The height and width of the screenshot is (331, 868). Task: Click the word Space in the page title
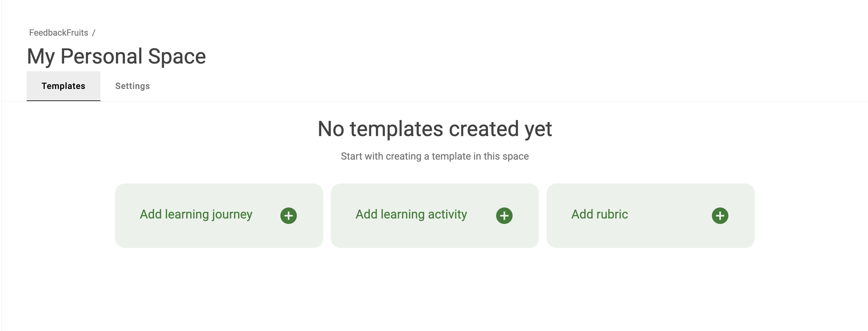177,56
